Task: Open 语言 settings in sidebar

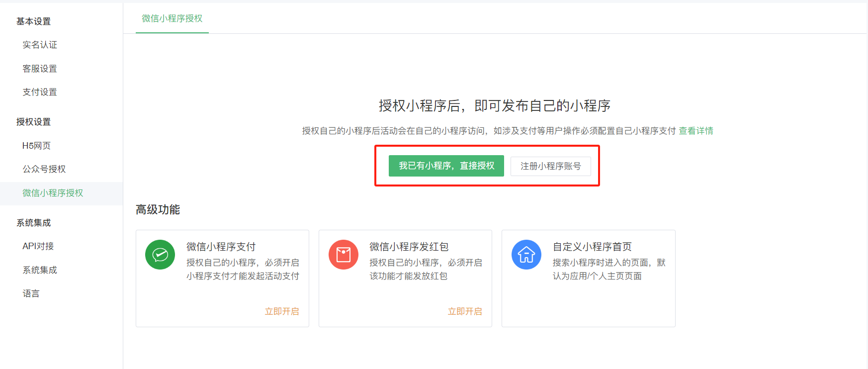Action: point(31,293)
